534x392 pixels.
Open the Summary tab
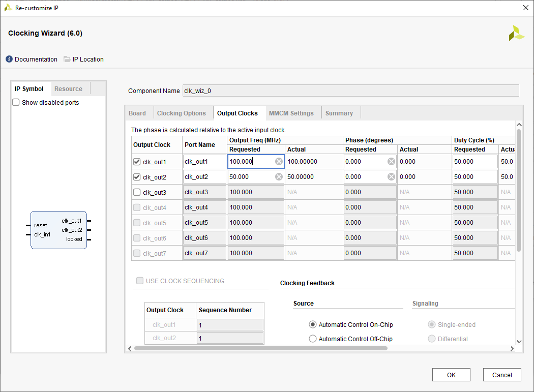click(x=339, y=113)
